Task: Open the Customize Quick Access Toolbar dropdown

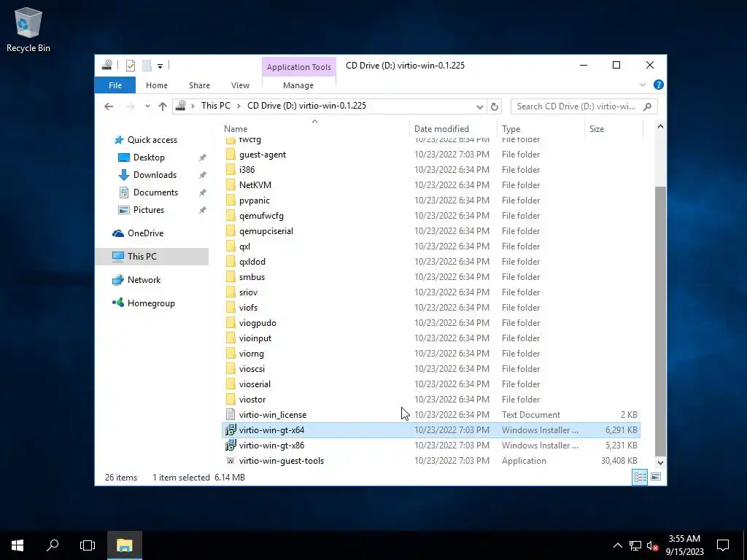Action: pyautogui.click(x=160, y=66)
